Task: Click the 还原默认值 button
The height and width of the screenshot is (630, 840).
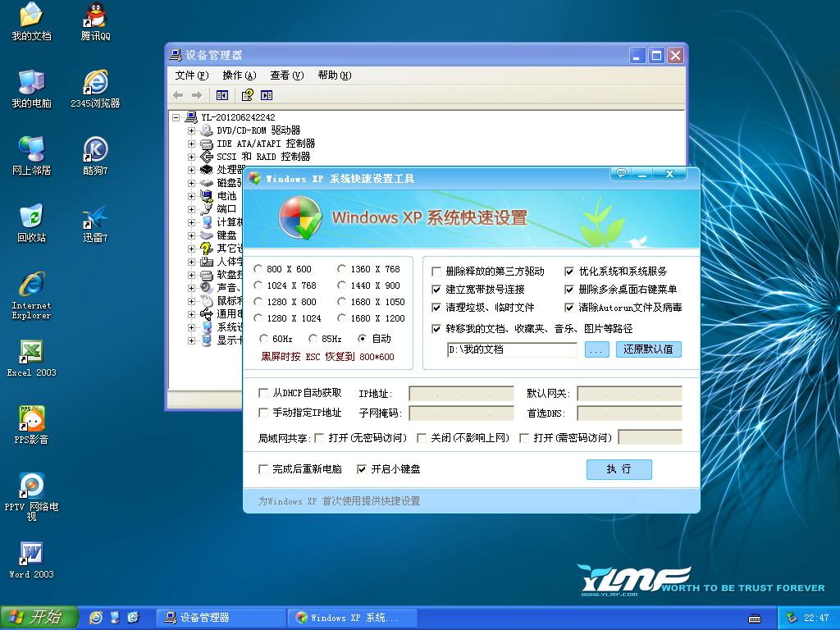Action: click(x=648, y=349)
